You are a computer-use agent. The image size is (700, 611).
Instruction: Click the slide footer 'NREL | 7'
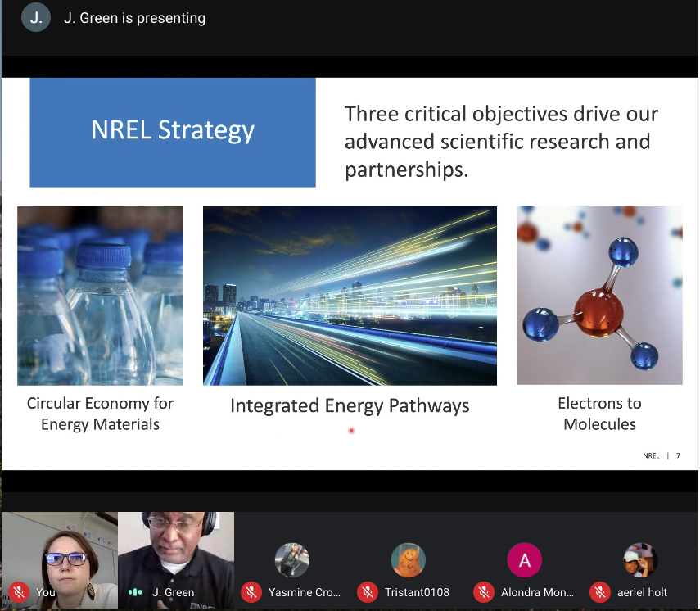point(662,455)
